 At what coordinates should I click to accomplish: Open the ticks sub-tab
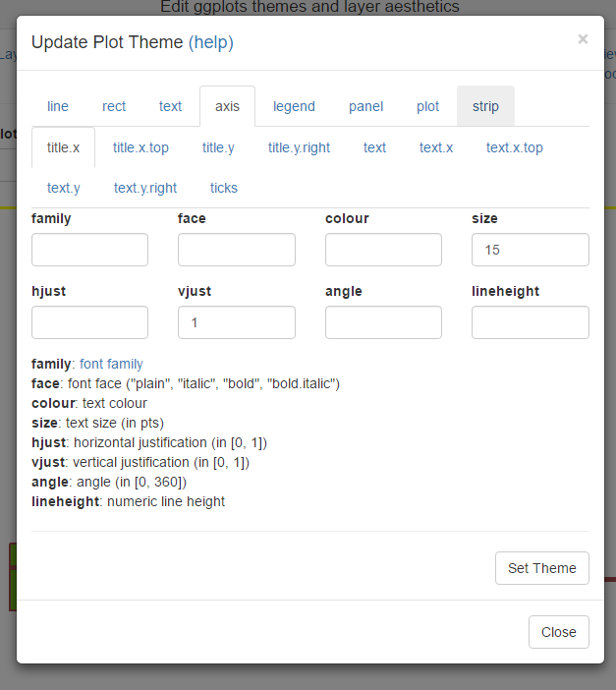224,188
